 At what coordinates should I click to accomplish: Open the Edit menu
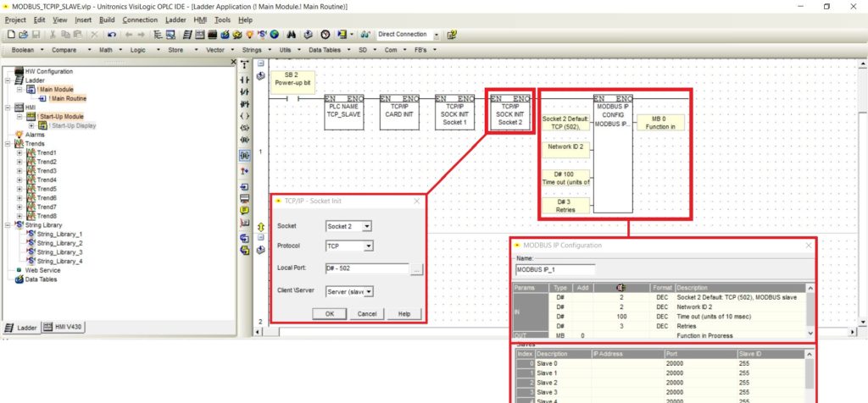39,20
